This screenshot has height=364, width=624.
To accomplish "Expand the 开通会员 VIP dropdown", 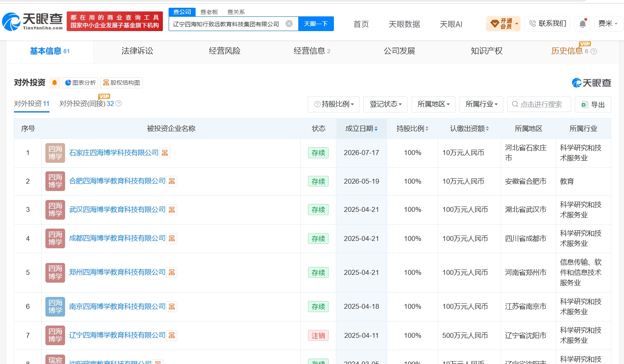I will (503, 24).
